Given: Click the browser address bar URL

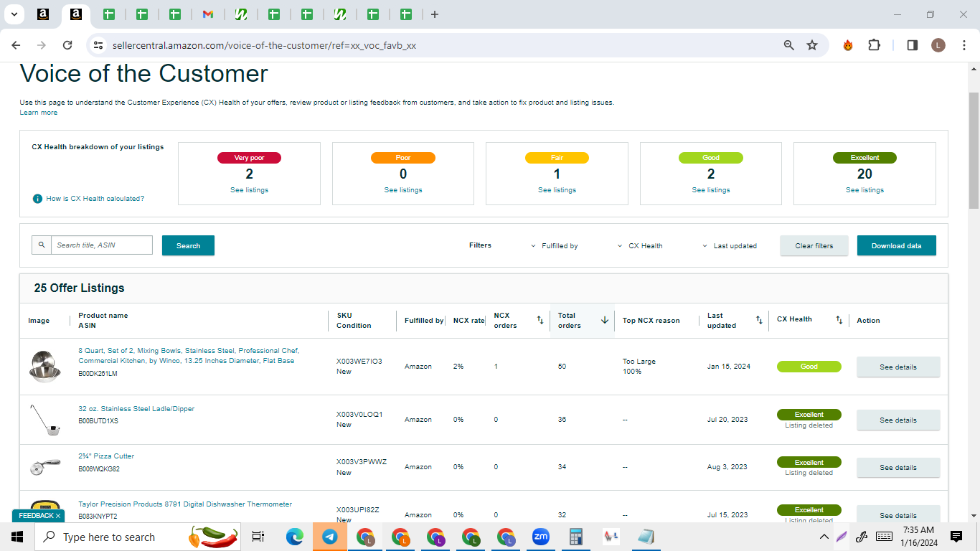Looking at the screenshot, I should [264, 45].
